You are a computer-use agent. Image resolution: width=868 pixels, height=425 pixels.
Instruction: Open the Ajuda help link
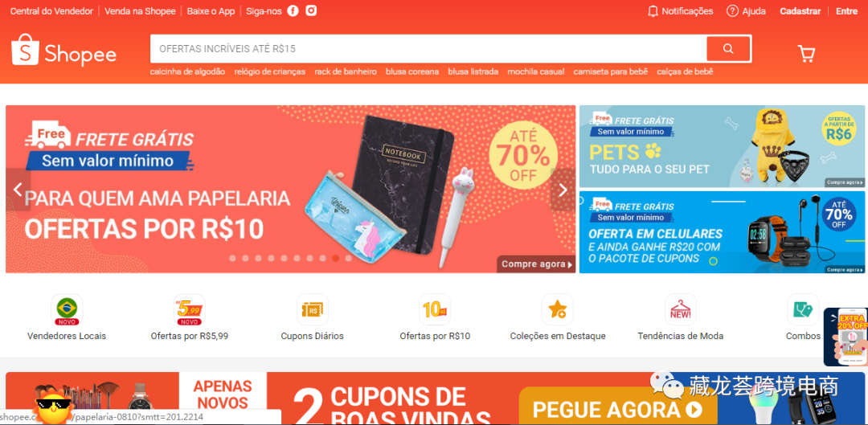pos(746,11)
